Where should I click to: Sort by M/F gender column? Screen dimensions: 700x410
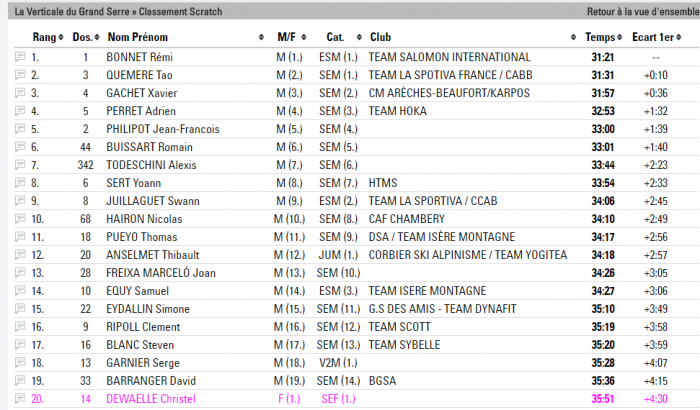[304, 37]
